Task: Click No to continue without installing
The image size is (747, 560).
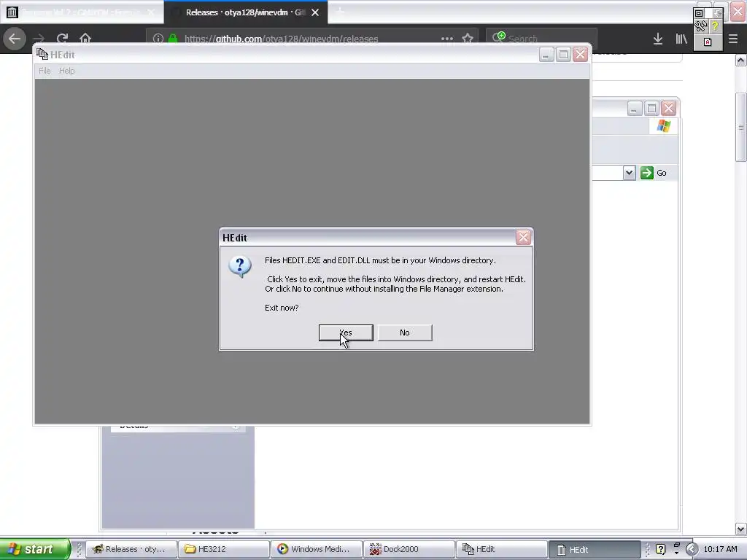Action: [x=405, y=332]
